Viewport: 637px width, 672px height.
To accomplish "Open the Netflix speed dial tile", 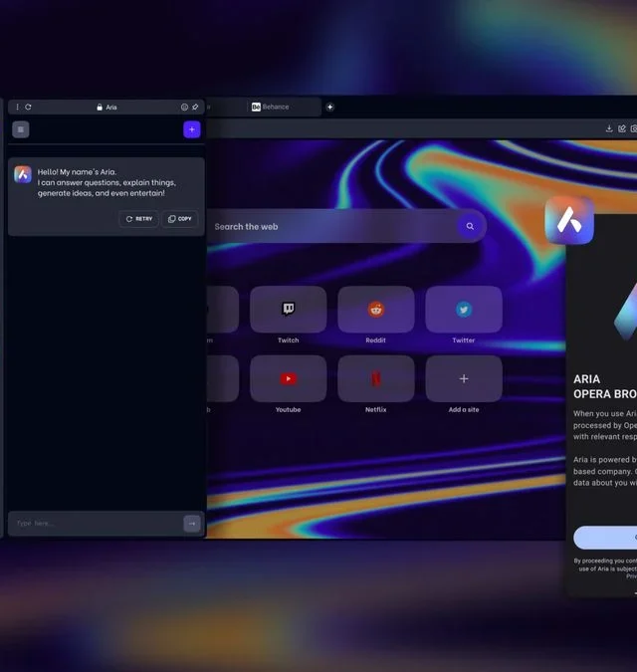I will (x=375, y=378).
